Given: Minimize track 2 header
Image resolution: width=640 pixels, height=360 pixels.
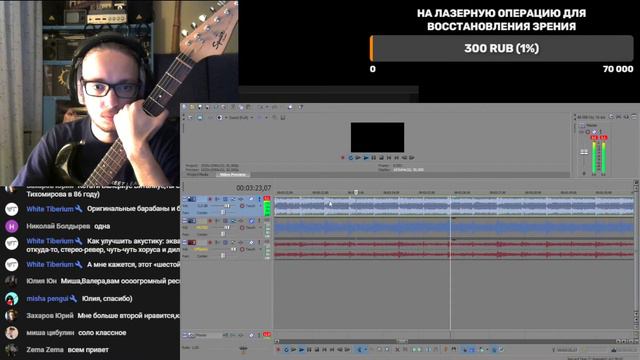Looking at the screenshot, I should (x=184, y=221).
